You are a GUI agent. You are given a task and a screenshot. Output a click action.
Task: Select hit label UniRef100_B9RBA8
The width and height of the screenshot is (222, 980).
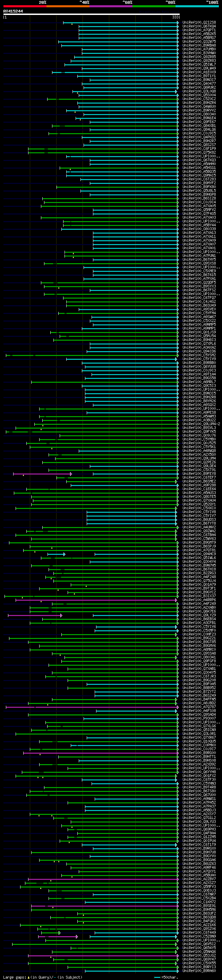coord(199,45)
